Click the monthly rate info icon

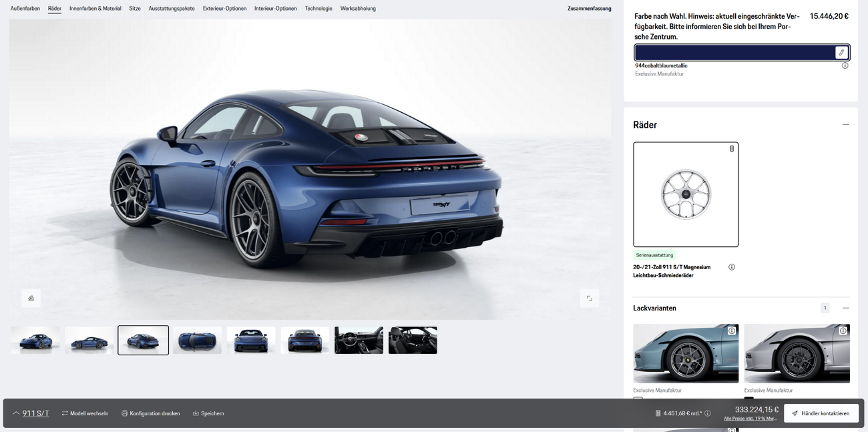[x=707, y=413]
